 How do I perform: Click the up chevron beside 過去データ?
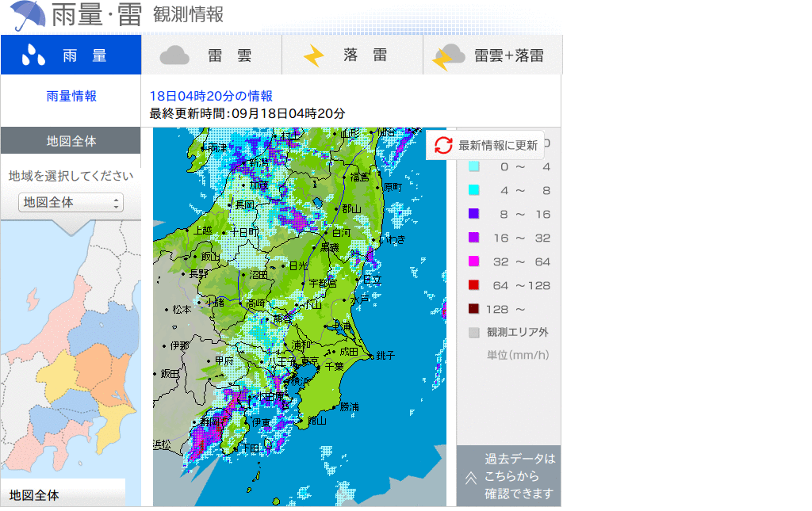tap(471, 478)
